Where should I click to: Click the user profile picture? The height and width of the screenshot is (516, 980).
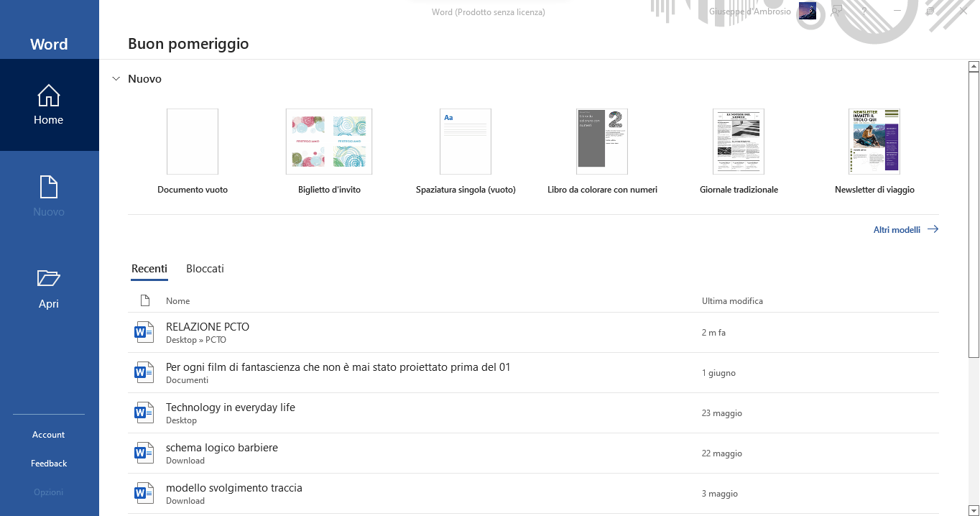coord(807,11)
